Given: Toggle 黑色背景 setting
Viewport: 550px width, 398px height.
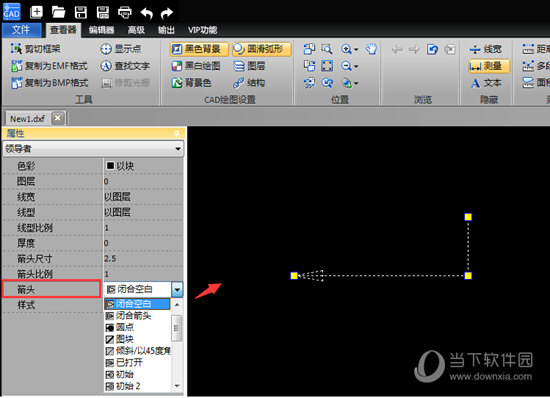Looking at the screenshot, I should coord(199,49).
